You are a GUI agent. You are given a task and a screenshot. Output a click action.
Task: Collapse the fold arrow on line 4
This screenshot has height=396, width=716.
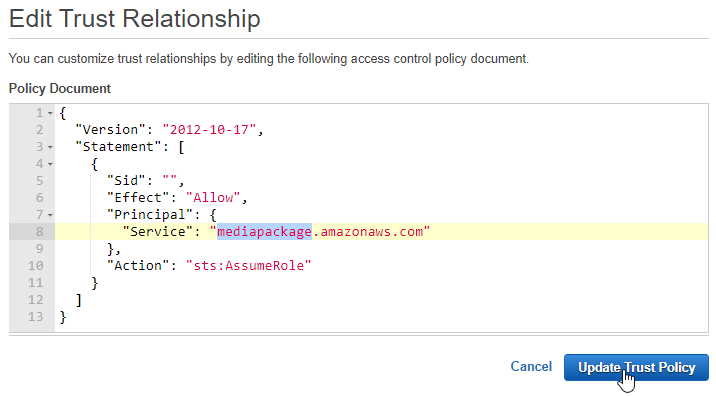pos(50,164)
